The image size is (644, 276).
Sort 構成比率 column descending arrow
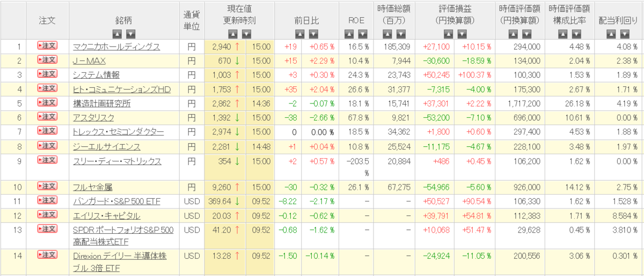pos(576,34)
